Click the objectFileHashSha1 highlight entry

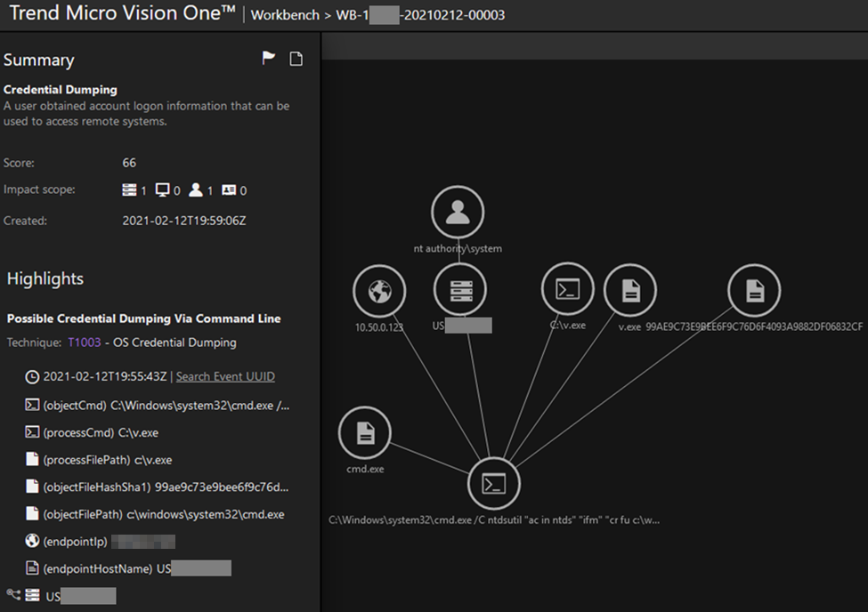(166, 487)
